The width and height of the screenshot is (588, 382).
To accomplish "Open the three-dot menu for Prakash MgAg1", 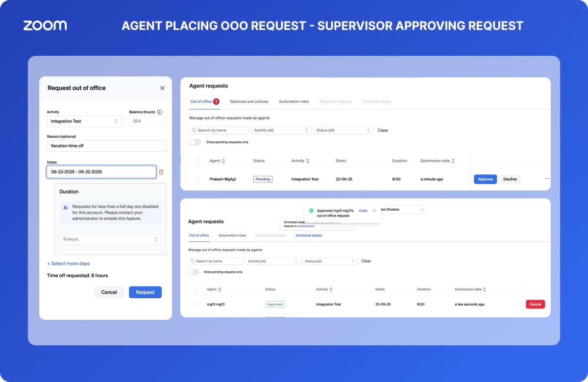I will (x=547, y=179).
